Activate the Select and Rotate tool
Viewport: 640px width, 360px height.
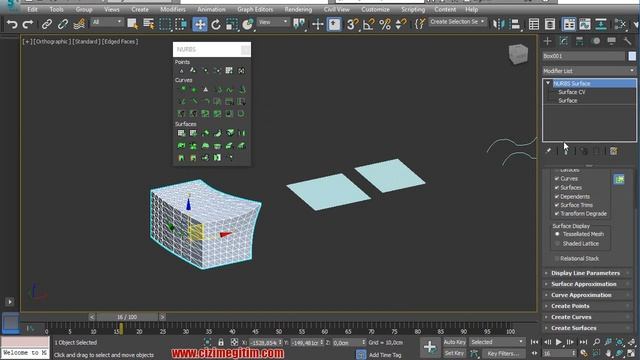coord(216,24)
